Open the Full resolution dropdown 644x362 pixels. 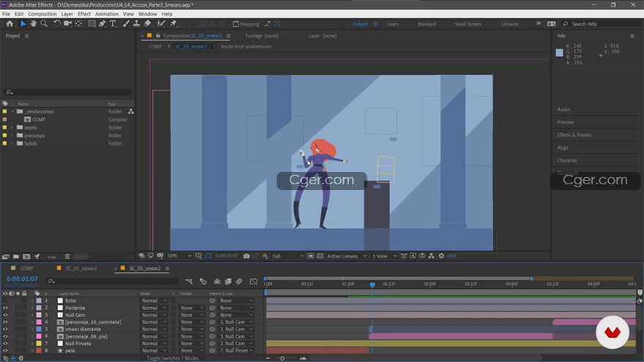pyautogui.click(x=288, y=256)
